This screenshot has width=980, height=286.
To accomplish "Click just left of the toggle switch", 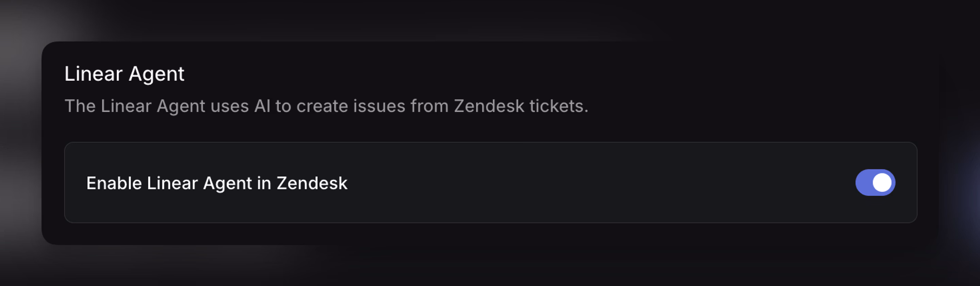I will [829, 182].
